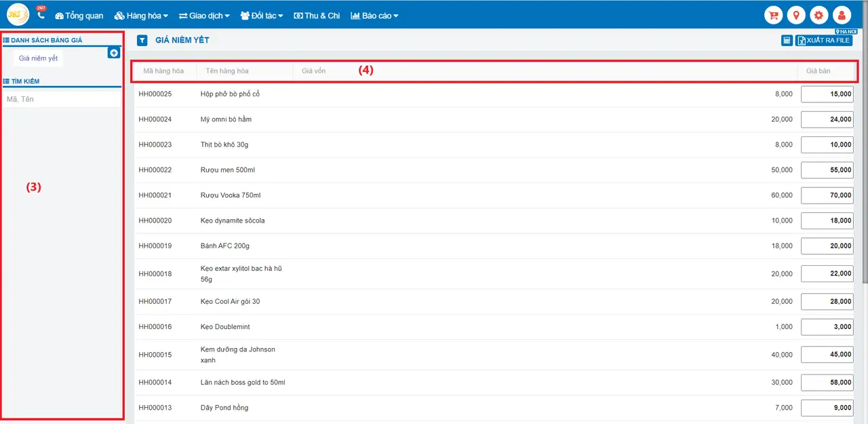
Task: Click the Mã, Tên search field
Action: tap(62, 99)
